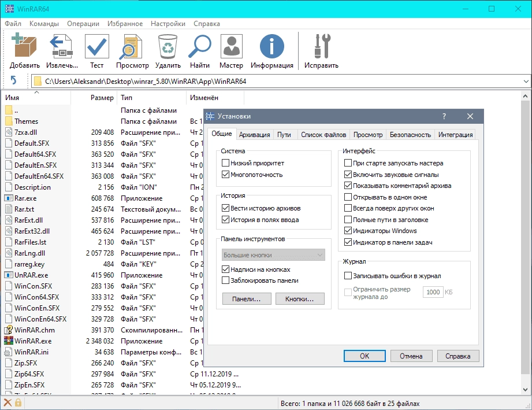Select the WinRAR.exe file icon
The width and height of the screenshot is (532, 410).
pos(9,341)
